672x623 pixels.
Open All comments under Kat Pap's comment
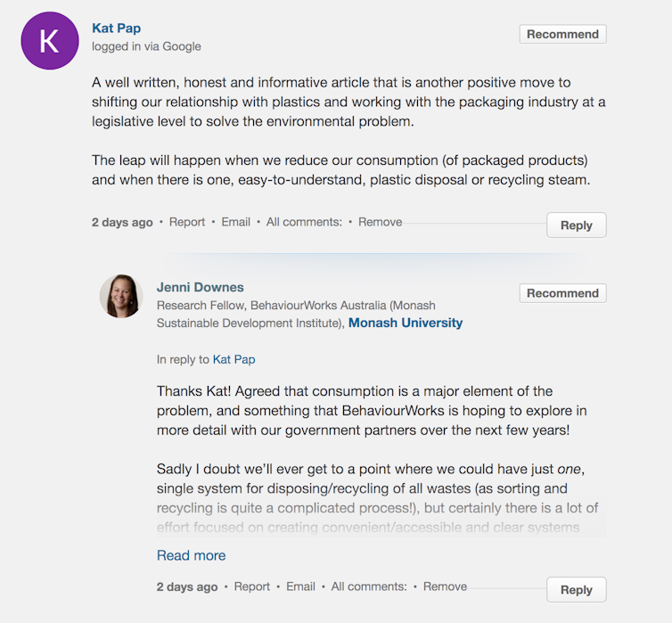(x=304, y=222)
